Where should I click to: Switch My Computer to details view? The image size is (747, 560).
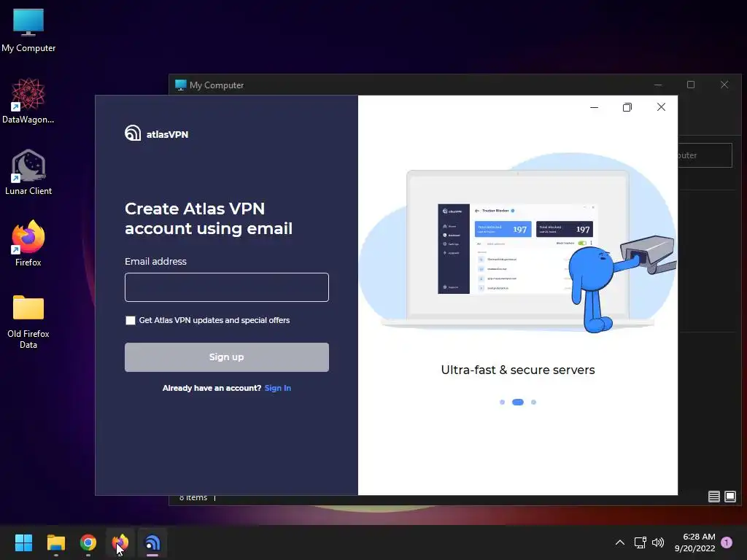[713, 497]
